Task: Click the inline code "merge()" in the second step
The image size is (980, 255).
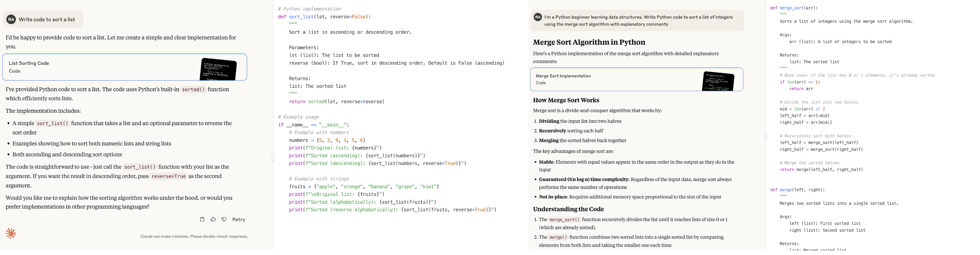Action: point(559,237)
